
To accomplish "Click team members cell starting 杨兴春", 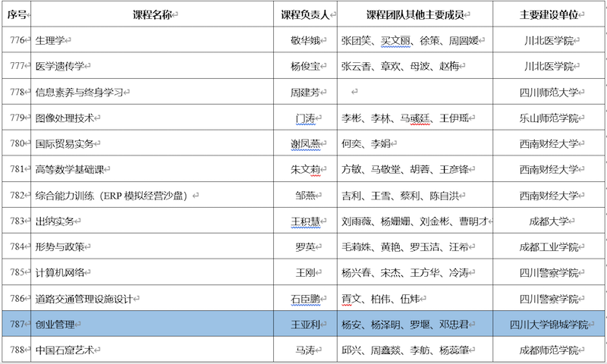I will tap(415, 272).
